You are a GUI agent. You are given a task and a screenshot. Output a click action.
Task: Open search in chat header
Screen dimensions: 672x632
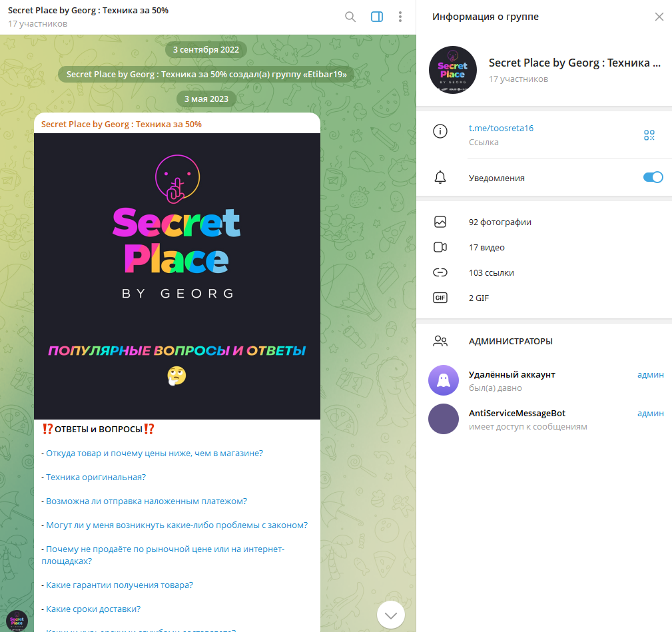click(350, 17)
